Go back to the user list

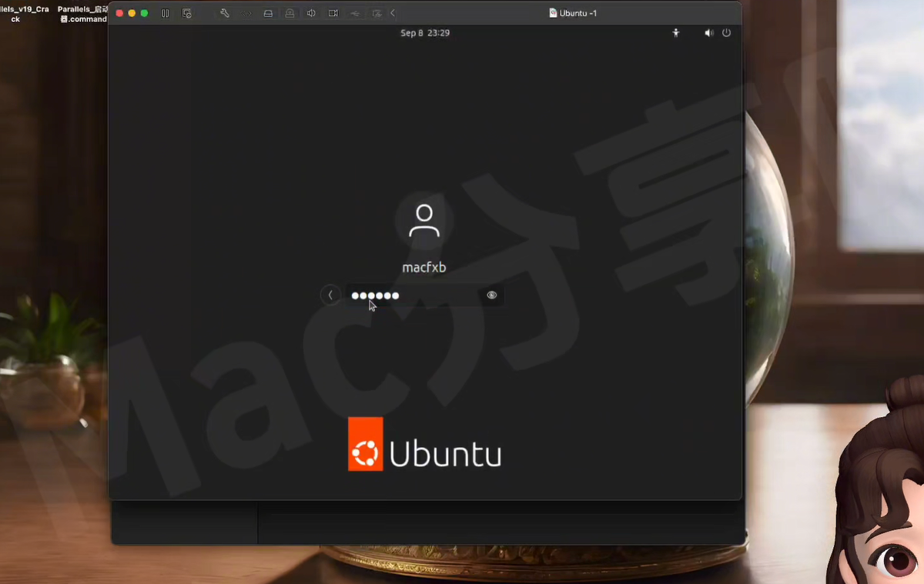click(330, 295)
